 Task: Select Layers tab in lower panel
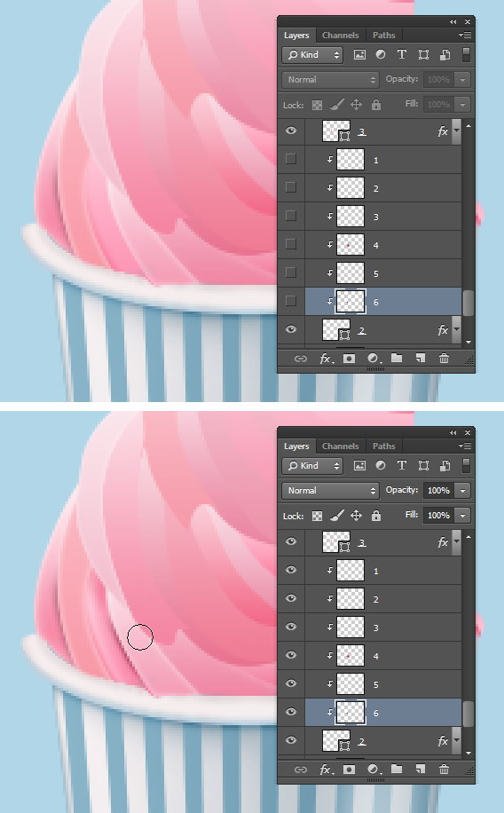(x=296, y=446)
